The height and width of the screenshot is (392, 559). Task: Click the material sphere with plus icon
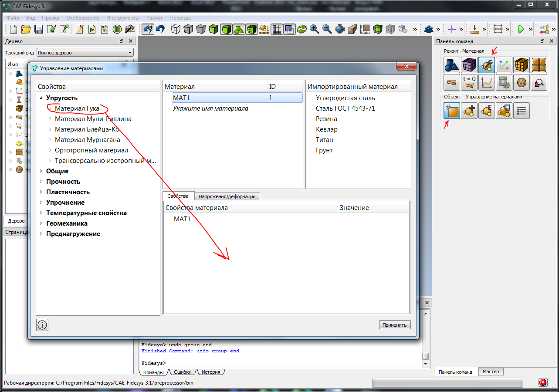pos(469,111)
